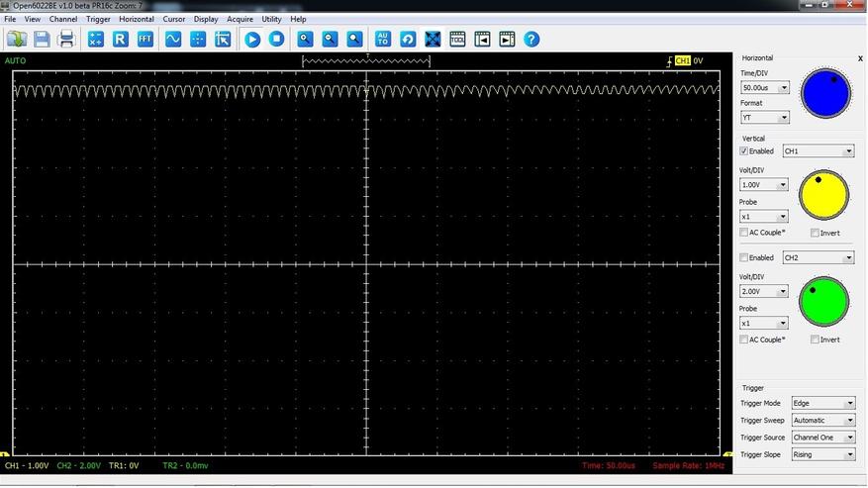This screenshot has height=488, width=868.
Task: Open the FFT spectrum tool
Action: pyautogui.click(x=145, y=40)
